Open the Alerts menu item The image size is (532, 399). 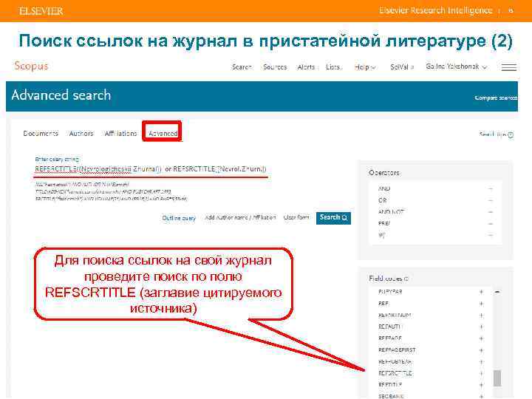tap(306, 66)
